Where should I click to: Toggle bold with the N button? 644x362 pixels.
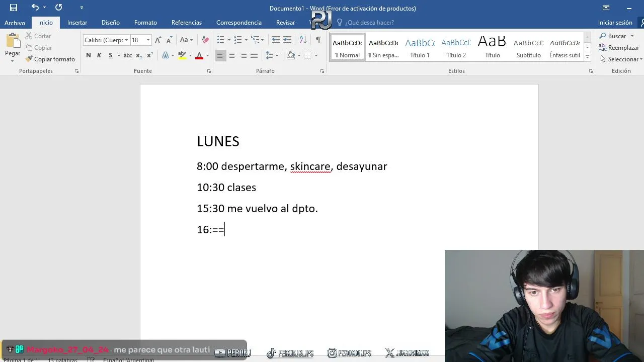[89, 56]
